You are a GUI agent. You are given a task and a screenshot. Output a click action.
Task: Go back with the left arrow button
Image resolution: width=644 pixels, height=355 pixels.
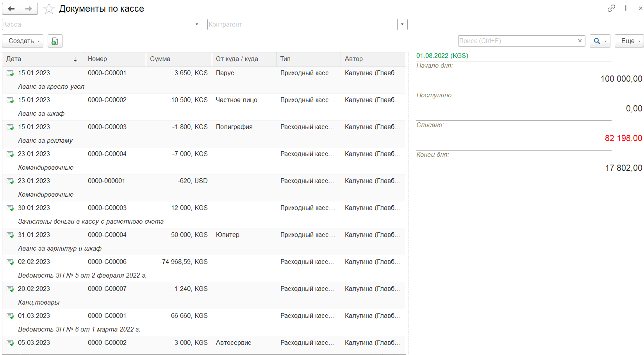click(11, 9)
